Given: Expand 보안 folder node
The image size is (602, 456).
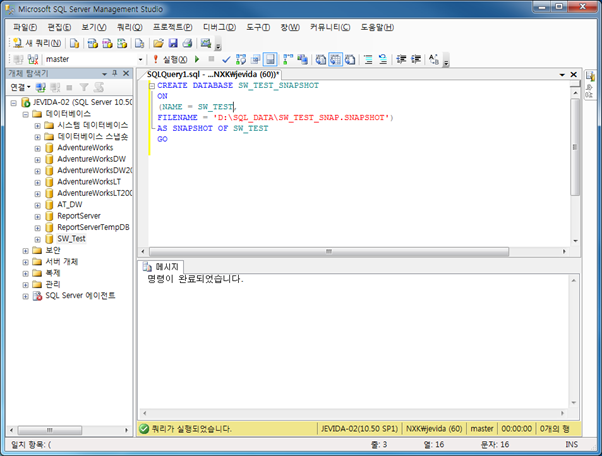Looking at the screenshot, I should point(25,251).
